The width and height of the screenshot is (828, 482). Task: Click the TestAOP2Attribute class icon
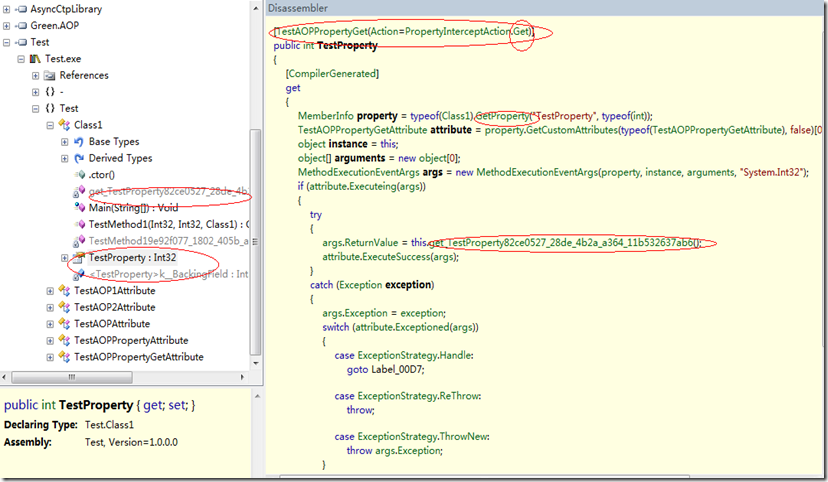[x=64, y=307]
